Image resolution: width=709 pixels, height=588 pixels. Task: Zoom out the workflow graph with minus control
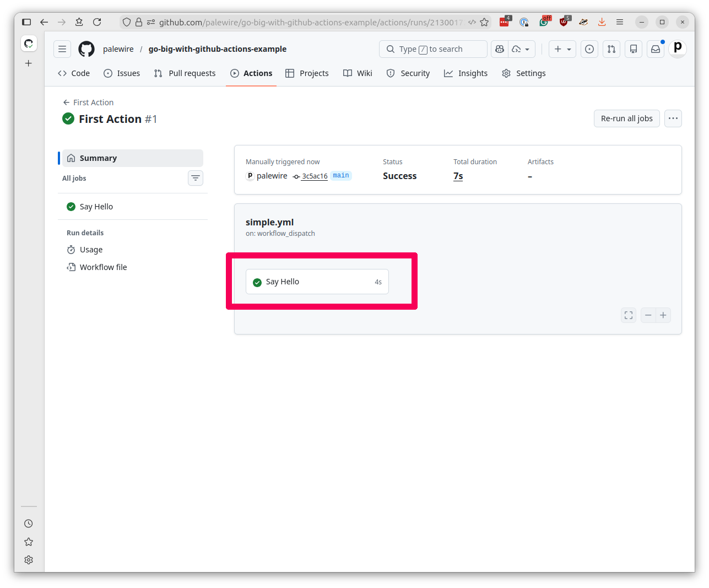point(648,315)
